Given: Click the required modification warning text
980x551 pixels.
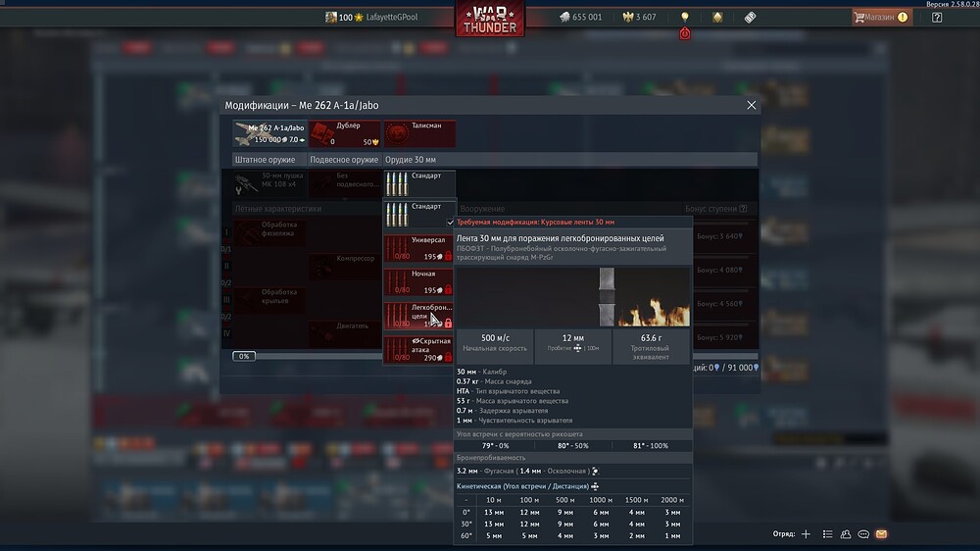Looking at the screenshot, I should (536, 222).
